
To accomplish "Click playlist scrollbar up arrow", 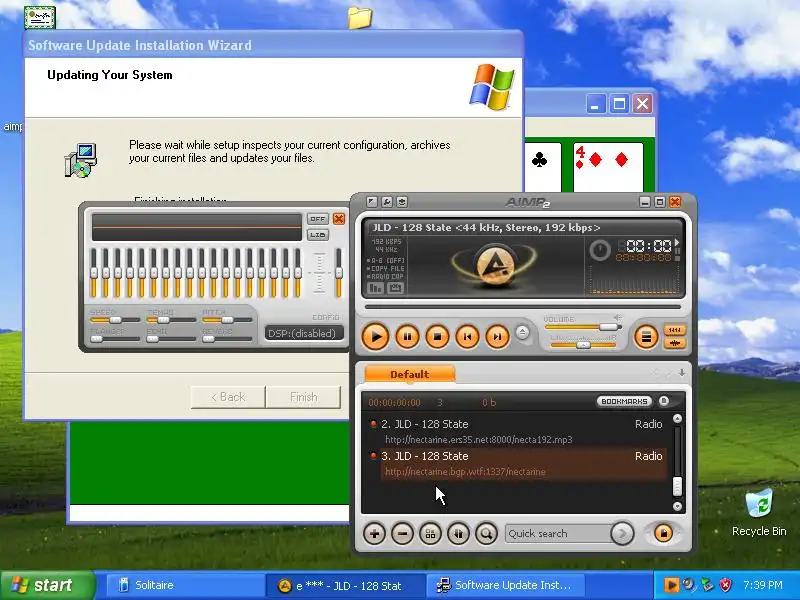I will [x=678, y=419].
